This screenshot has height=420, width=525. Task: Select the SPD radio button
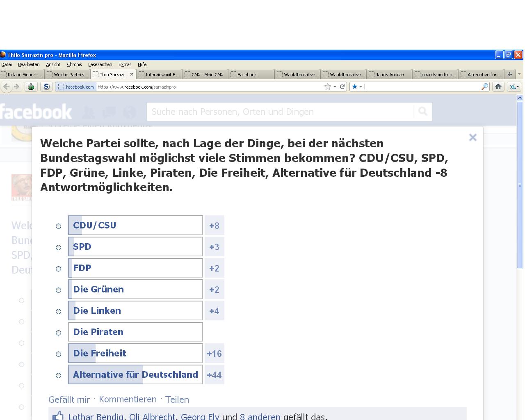[59, 247]
